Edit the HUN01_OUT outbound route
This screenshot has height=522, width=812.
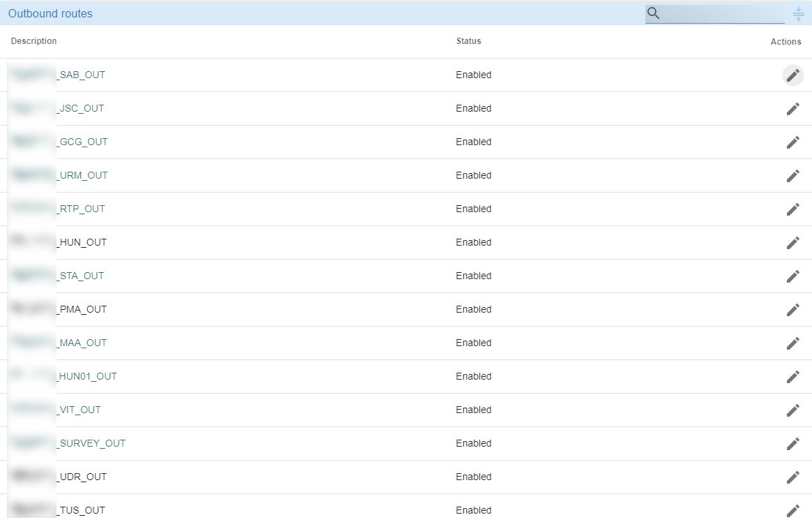tap(793, 376)
